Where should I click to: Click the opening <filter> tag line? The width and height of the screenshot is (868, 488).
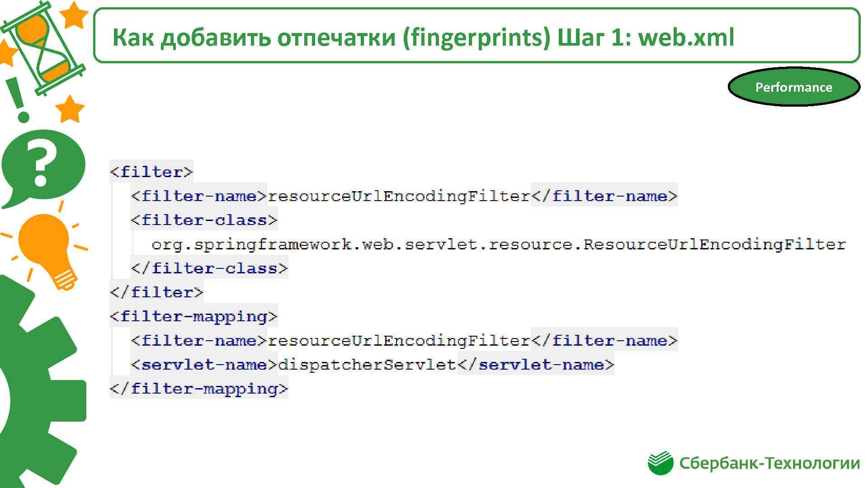click(151, 172)
